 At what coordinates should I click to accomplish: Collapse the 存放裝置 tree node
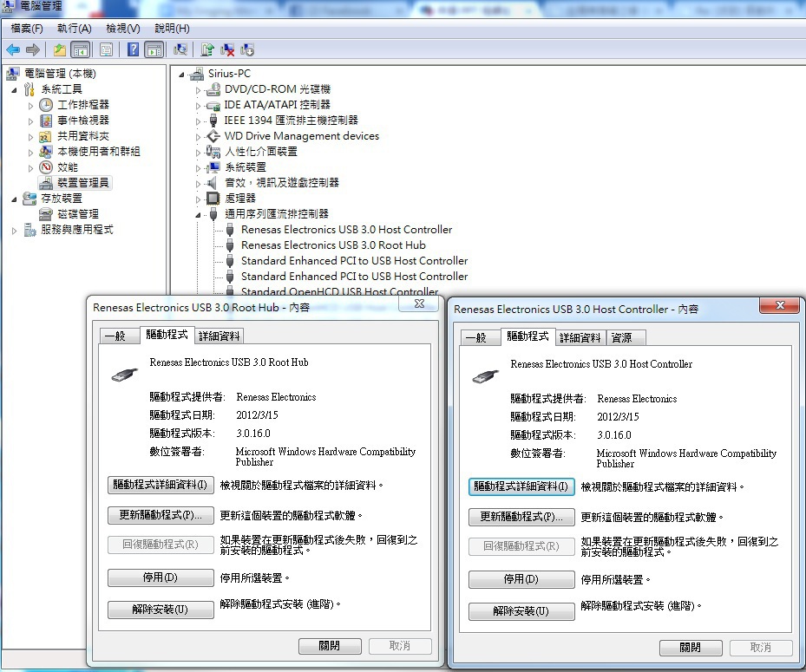15,199
